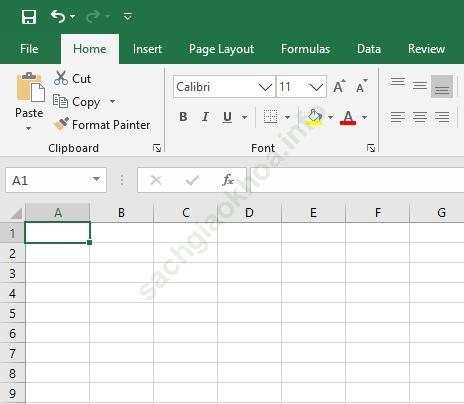This screenshot has width=464, height=404.
Task: Apply the Borders icon
Action: coord(270,117)
